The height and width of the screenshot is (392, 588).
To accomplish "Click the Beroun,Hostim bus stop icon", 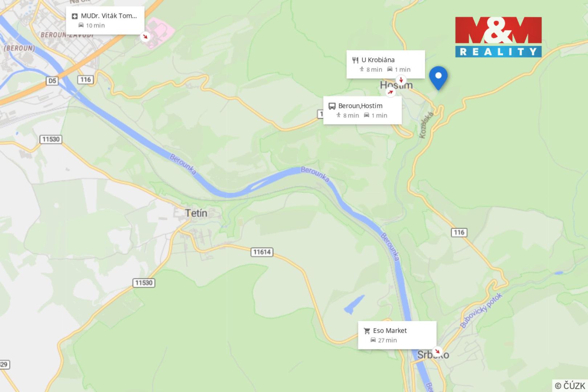I will (x=332, y=106).
